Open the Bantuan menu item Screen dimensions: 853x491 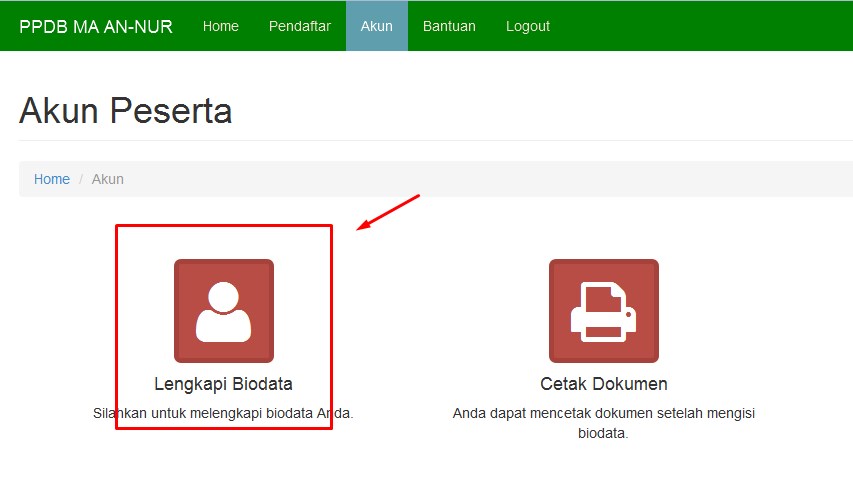[x=449, y=26]
